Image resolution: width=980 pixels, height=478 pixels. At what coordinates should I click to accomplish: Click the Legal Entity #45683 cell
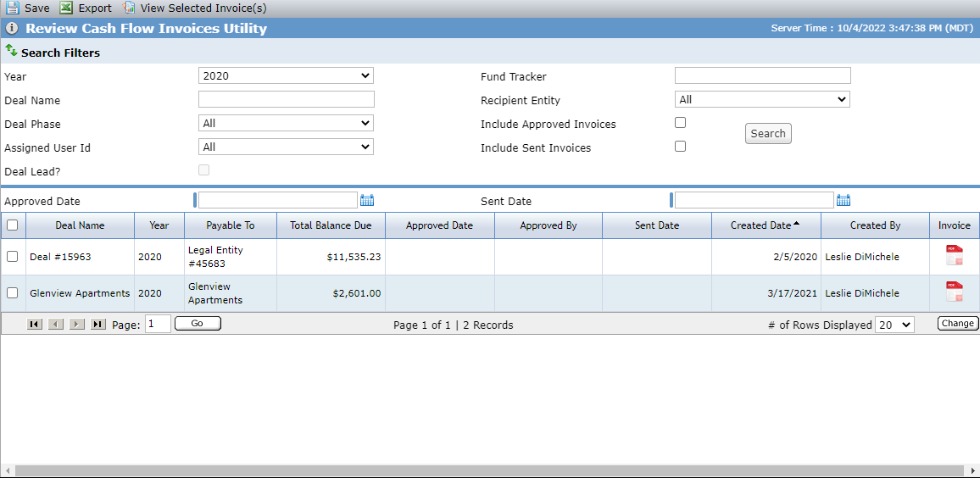click(231, 257)
